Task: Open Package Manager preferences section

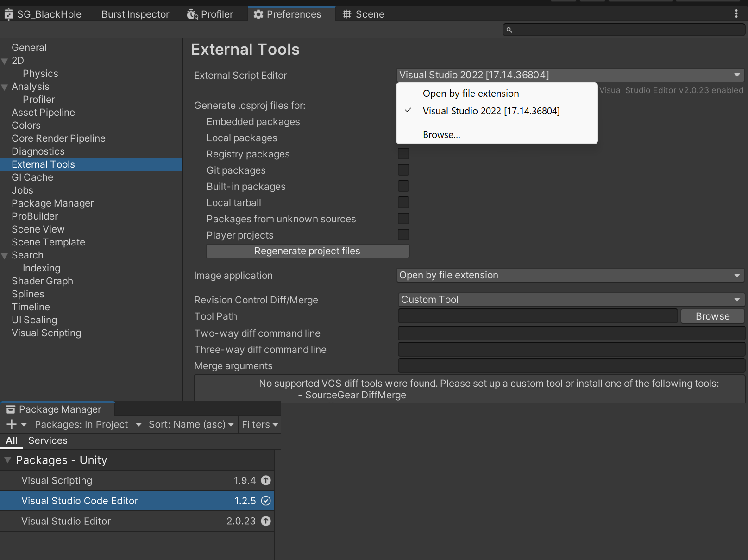Action: (x=91, y=203)
